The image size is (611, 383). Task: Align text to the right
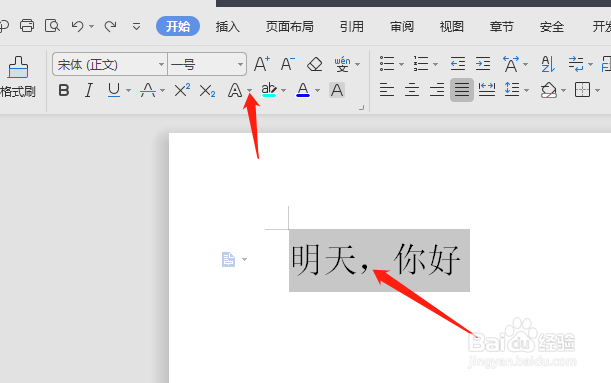tap(437, 90)
